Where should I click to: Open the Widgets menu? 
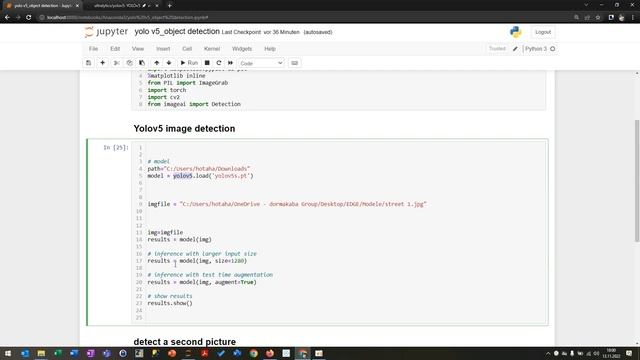[x=242, y=49]
